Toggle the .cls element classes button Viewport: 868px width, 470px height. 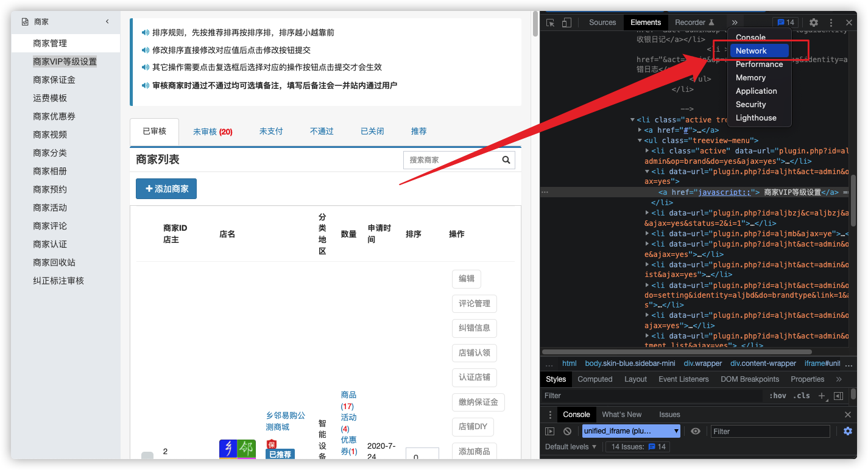point(802,396)
